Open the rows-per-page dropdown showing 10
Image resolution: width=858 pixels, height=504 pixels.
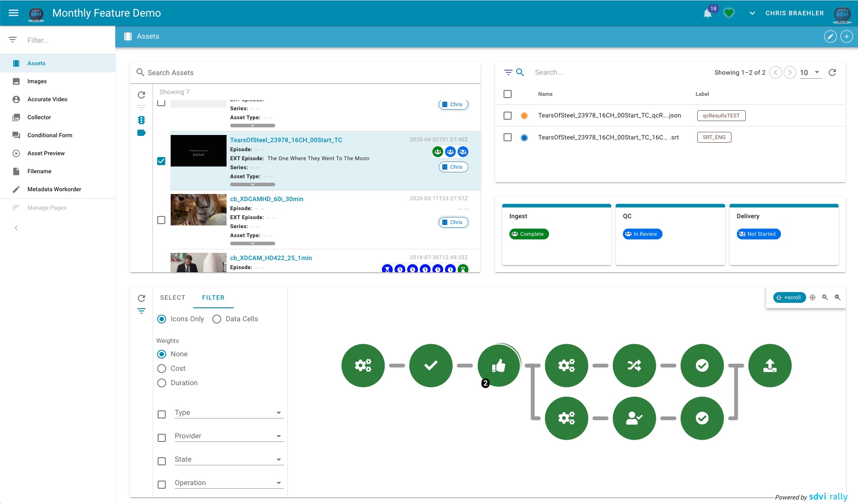(810, 72)
